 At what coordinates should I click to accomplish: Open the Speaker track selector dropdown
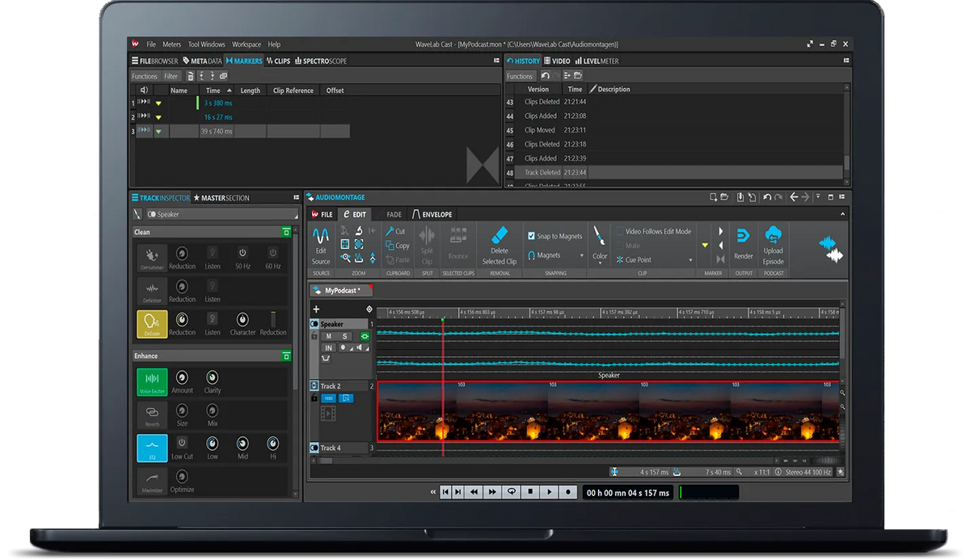pyautogui.click(x=222, y=214)
